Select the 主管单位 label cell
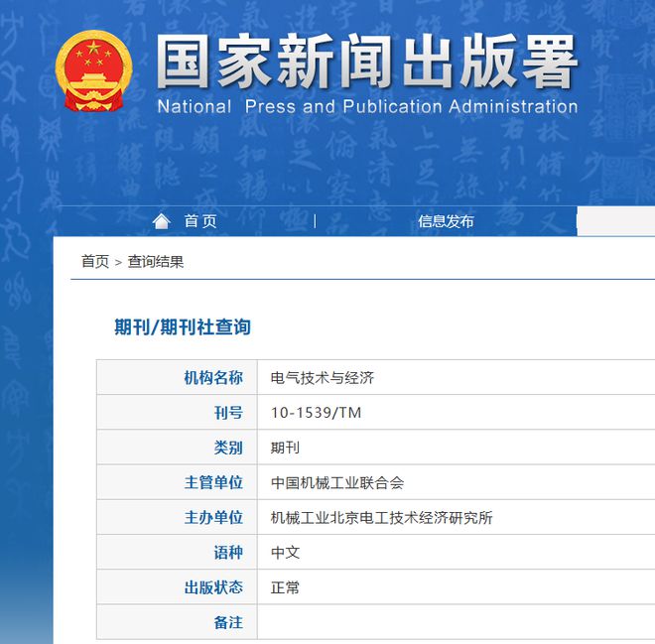Image resolution: width=655 pixels, height=644 pixels. pos(177,482)
